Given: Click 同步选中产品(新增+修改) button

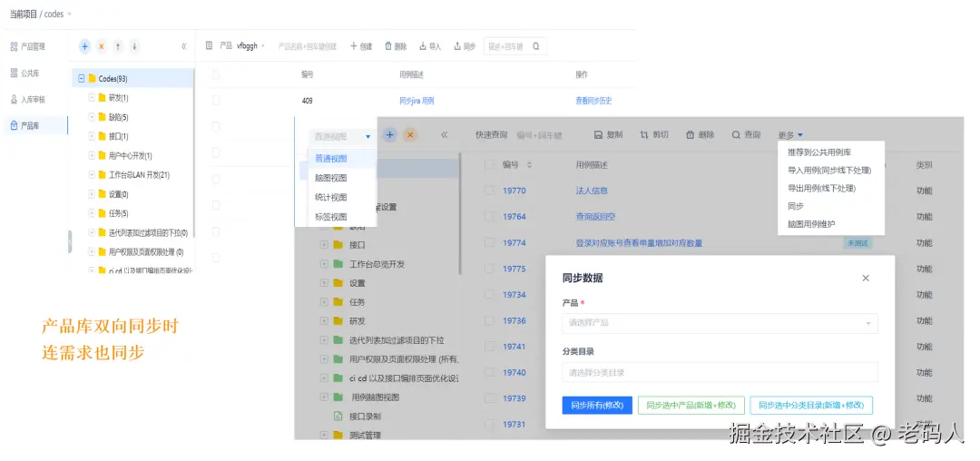Looking at the screenshot, I should pos(691,406).
